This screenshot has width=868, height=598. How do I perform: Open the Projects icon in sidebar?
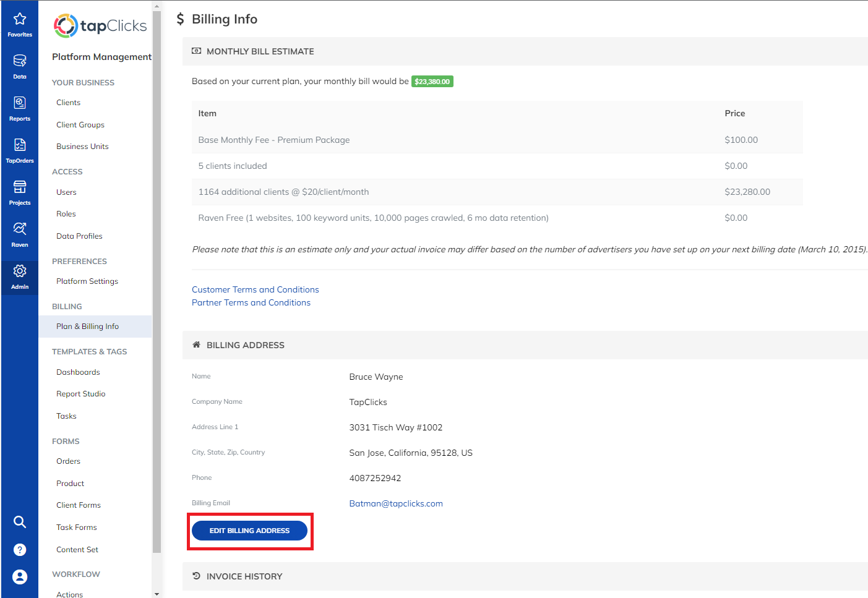point(20,187)
